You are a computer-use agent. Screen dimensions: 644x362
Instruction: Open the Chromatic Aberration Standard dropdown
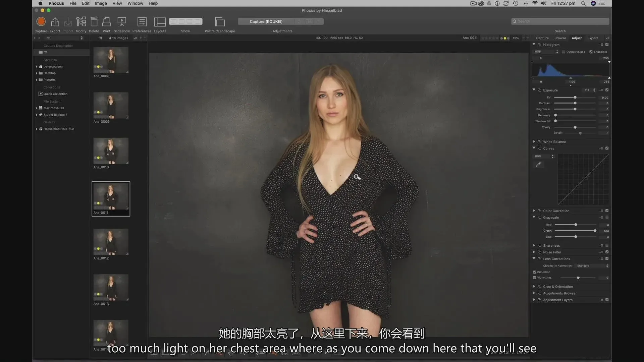click(592, 266)
